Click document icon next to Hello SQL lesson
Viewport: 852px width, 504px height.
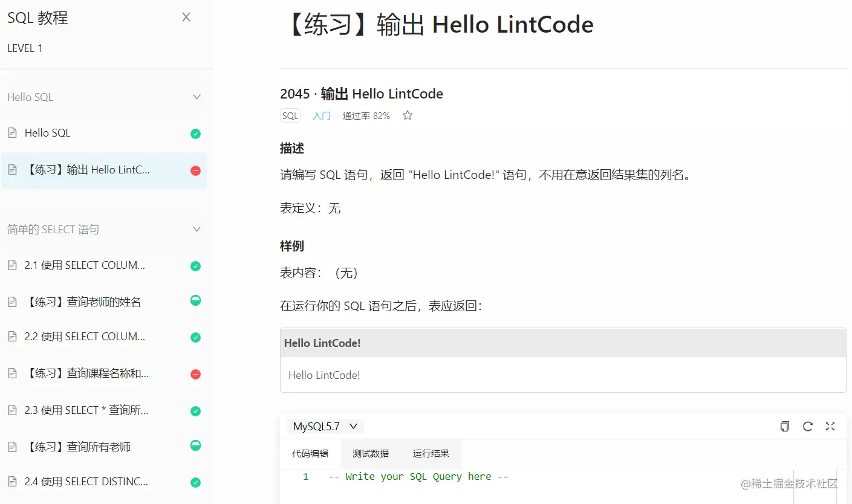click(x=12, y=133)
